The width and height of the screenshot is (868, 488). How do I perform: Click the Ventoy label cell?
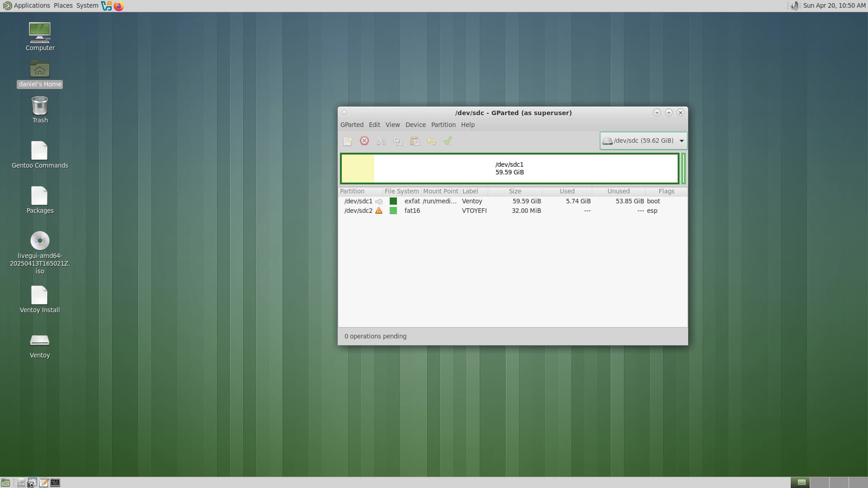pyautogui.click(x=472, y=202)
